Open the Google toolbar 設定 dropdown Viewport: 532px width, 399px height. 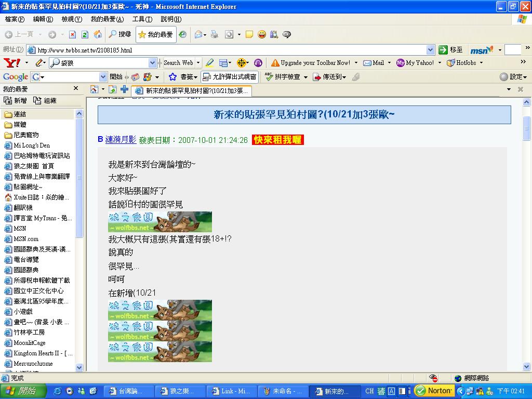[x=513, y=77]
